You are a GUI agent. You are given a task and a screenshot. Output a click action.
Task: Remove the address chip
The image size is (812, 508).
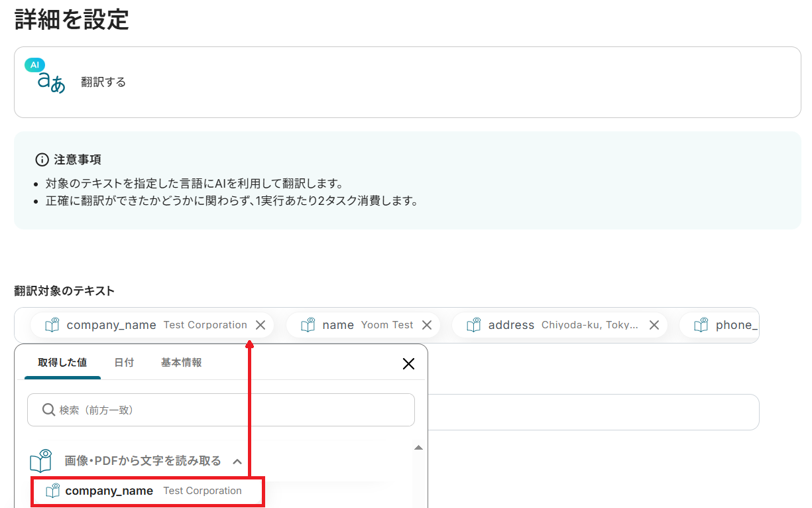pos(654,325)
